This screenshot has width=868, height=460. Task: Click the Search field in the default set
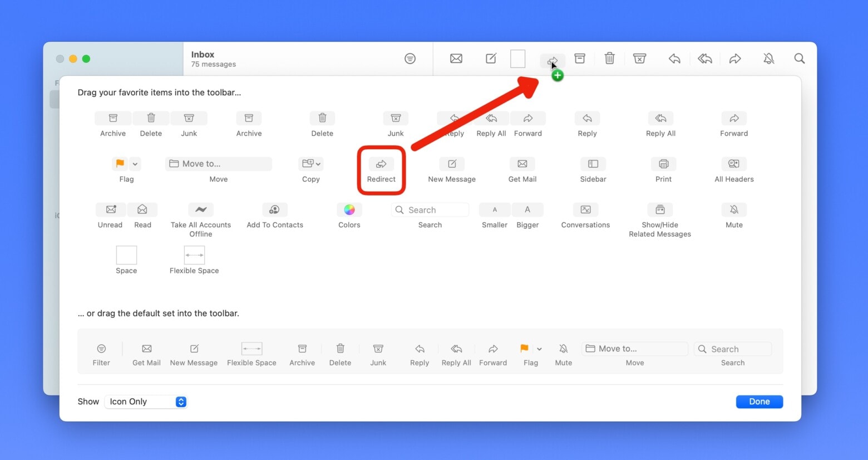click(733, 349)
